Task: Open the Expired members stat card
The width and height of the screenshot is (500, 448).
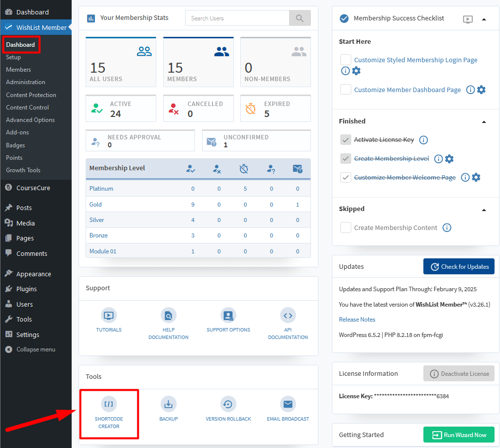Action: pyautogui.click(x=276, y=109)
